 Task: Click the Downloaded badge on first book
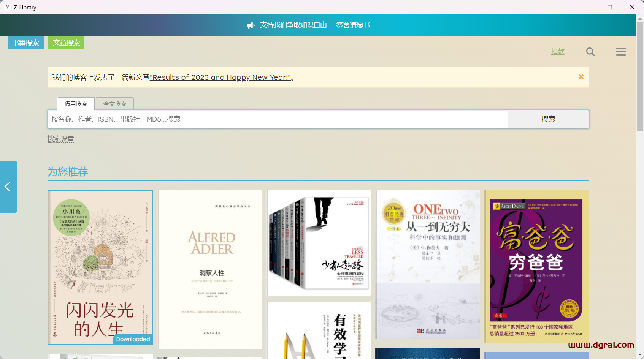pyautogui.click(x=133, y=339)
